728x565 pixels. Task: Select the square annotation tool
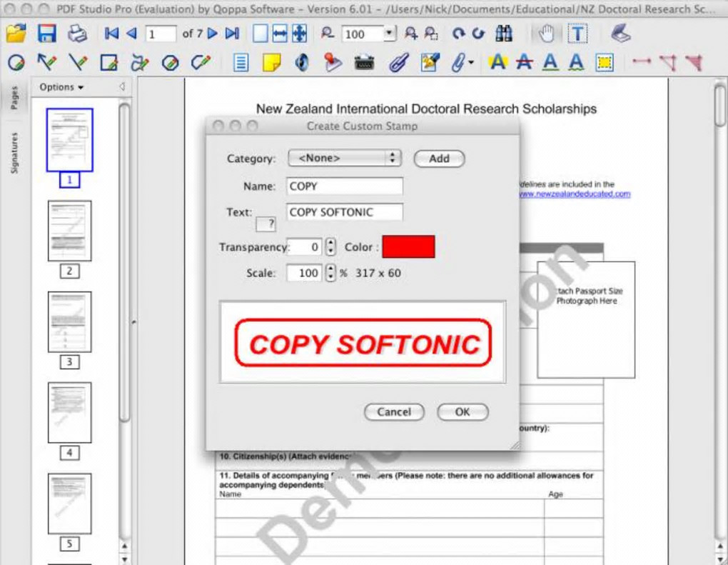[108, 62]
